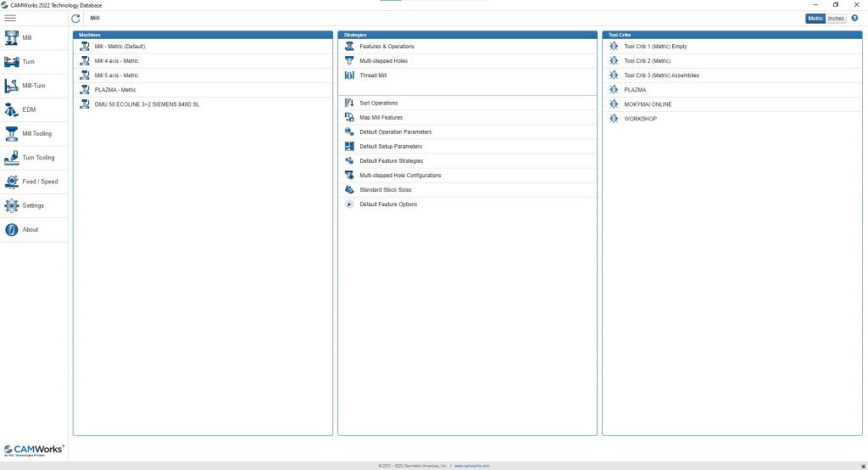The width and height of the screenshot is (868, 470).
Task: Click Tool Crib 3 Assemblies icon
Action: [614, 76]
